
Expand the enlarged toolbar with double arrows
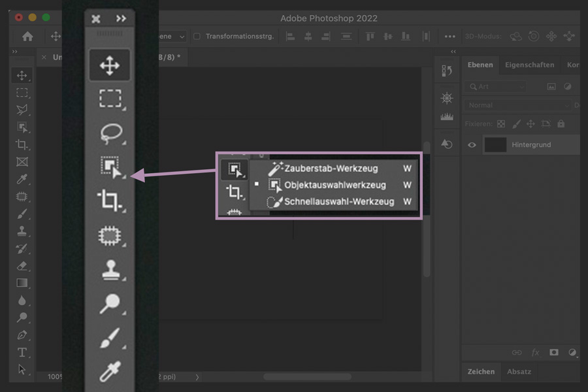point(121,18)
